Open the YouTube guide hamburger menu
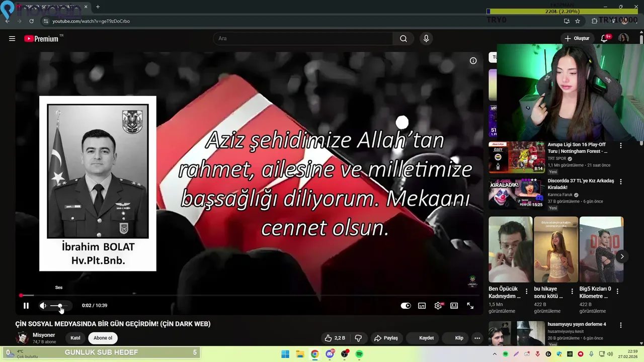Image resolution: width=644 pixels, height=362 pixels. click(x=12, y=39)
